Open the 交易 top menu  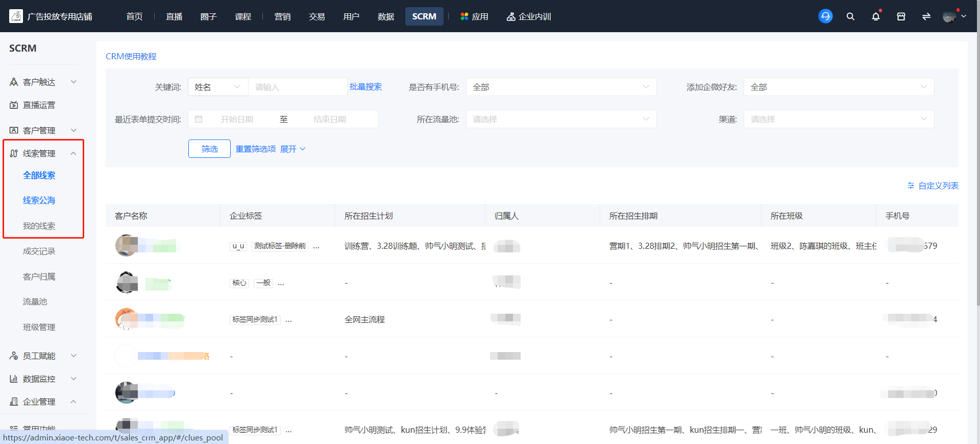[x=317, y=16]
